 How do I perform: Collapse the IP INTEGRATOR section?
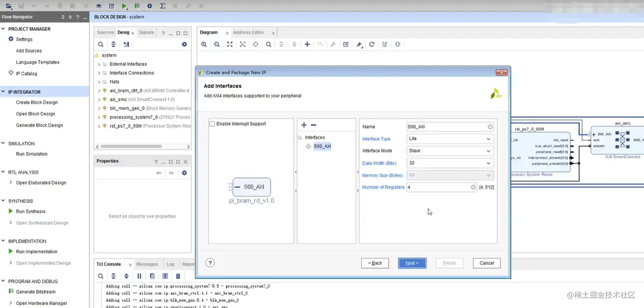[3, 92]
